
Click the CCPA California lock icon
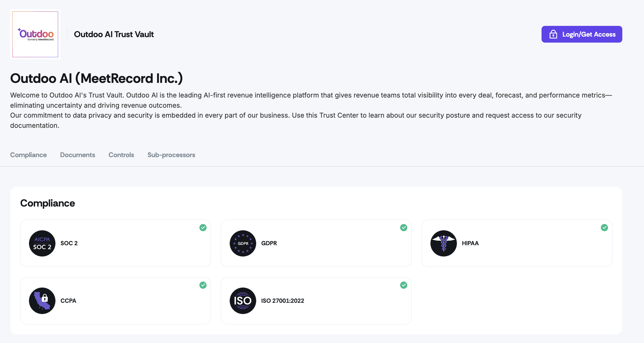(x=42, y=301)
